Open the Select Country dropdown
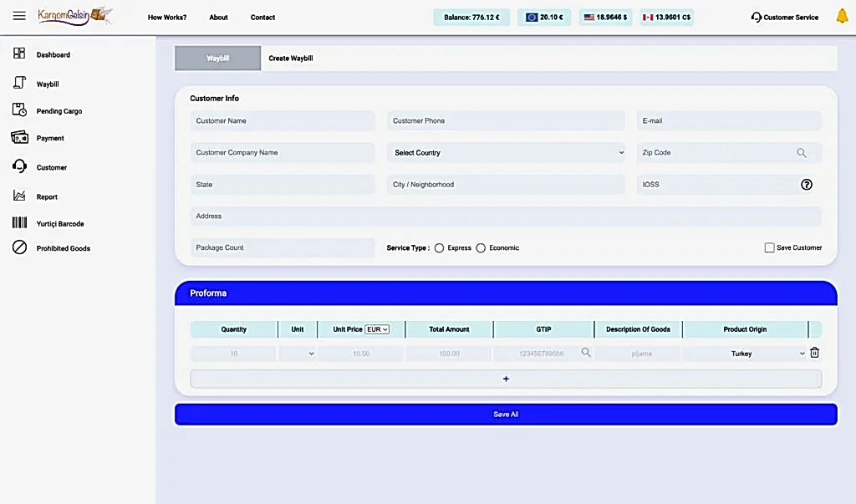Viewport: 856px width, 504px height. click(507, 153)
